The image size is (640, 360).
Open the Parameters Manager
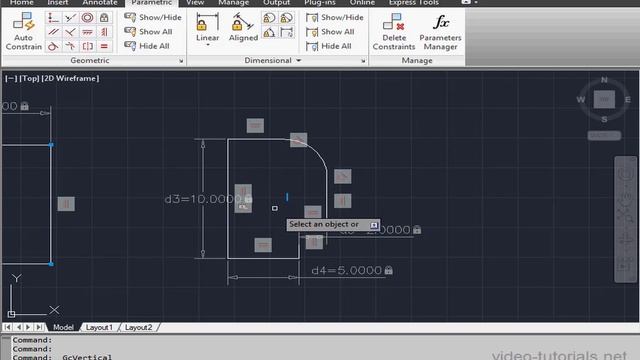click(x=440, y=31)
